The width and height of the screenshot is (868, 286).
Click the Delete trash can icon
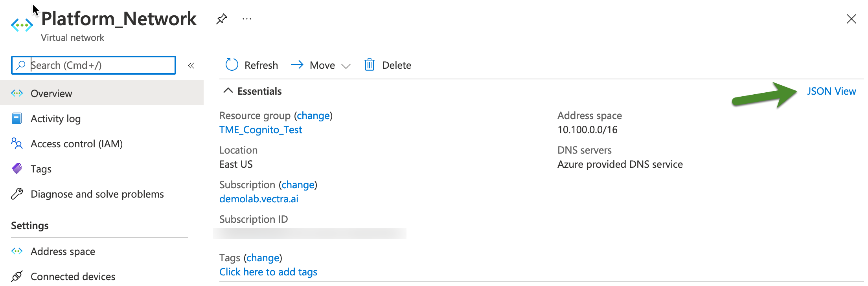370,65
